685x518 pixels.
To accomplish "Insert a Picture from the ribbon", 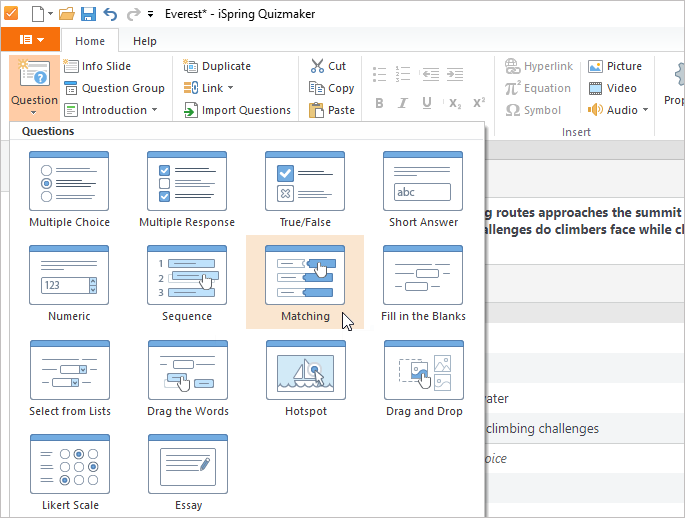I will [615, 66].
